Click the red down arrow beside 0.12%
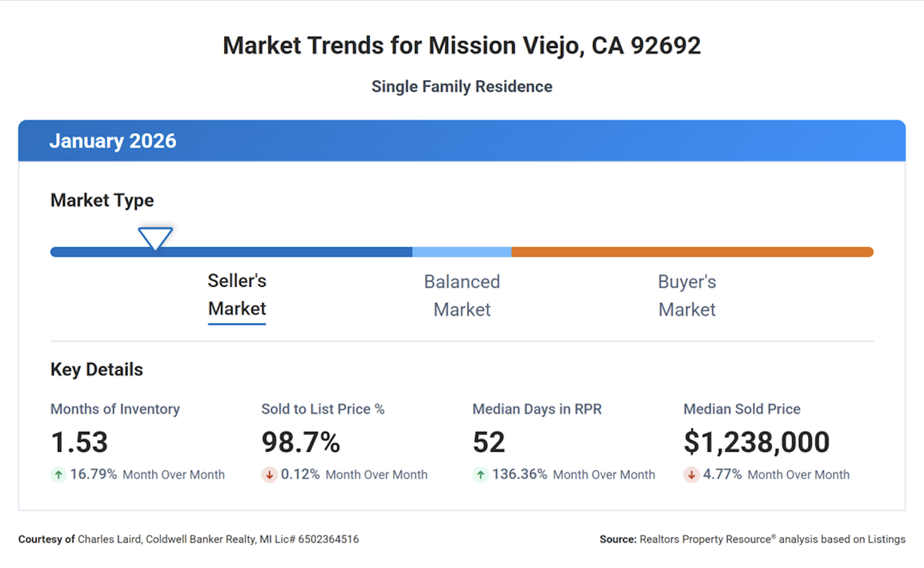Image resolution: width=924 pixels, height=568 pixels. [x=269, y=475]
